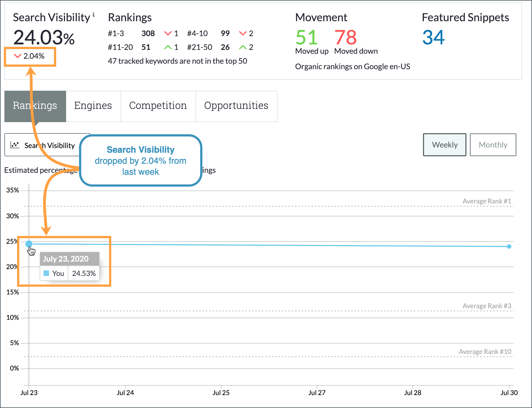Click the Featured Snippets count of 34
The height and width of the screenshot is (408, 532).
433,37
